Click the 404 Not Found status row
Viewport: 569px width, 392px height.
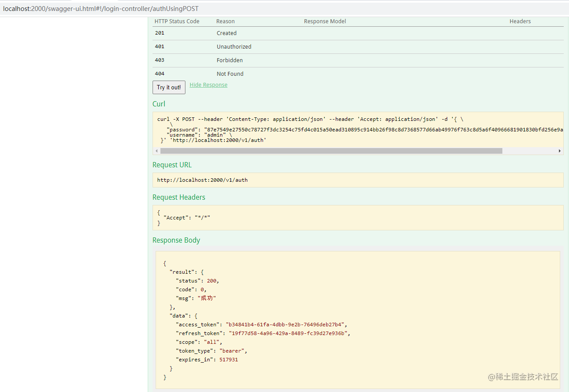[358, 74]
